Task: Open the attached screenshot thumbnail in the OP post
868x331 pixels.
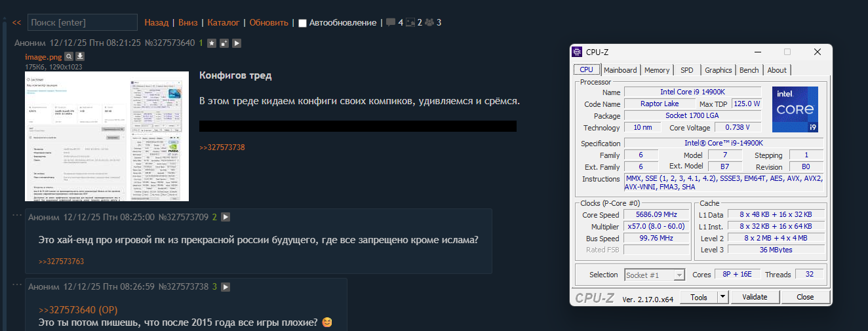Action: click(107, 136)
